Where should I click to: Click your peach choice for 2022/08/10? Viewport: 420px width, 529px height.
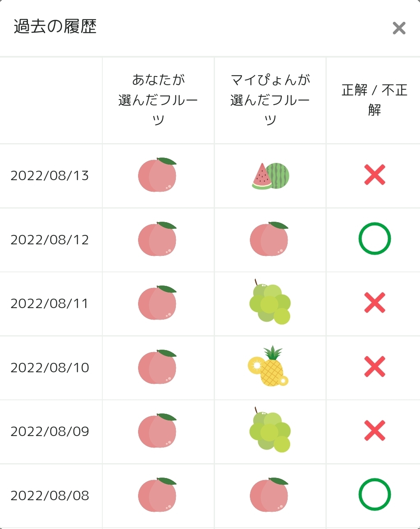click(x=157, y=367)
